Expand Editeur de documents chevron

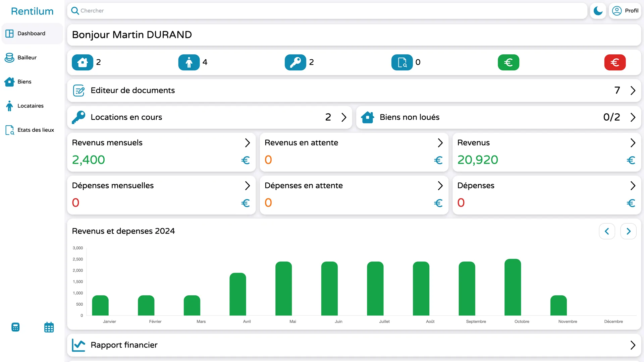(x=633, y=90)
